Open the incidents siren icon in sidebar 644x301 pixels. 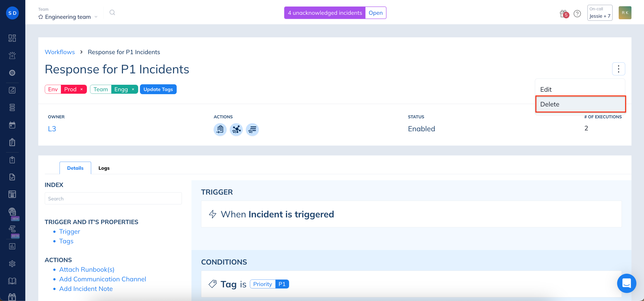pos(12,55)
